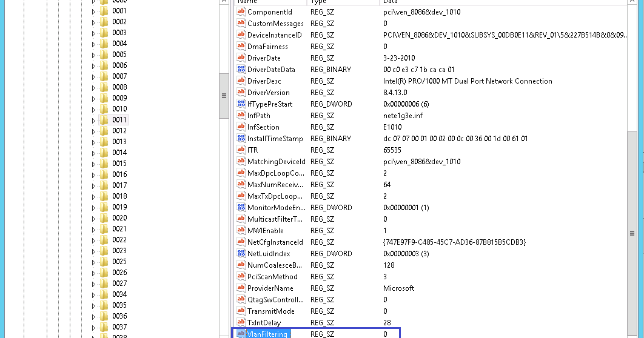This screenshot has width=644, height=338.
Task: Click the ProviderName string value icon
Action: [x=241, y=288]
